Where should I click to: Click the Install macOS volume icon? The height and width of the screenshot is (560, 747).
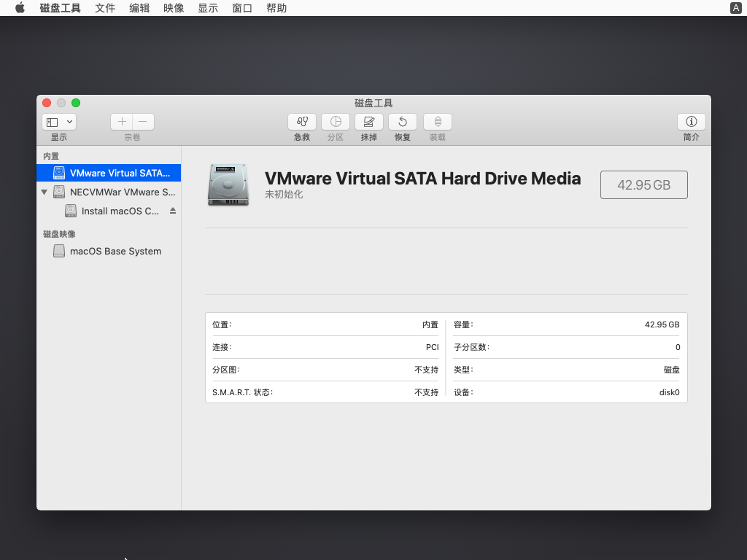pyautogui.click(x=71, y=211)
